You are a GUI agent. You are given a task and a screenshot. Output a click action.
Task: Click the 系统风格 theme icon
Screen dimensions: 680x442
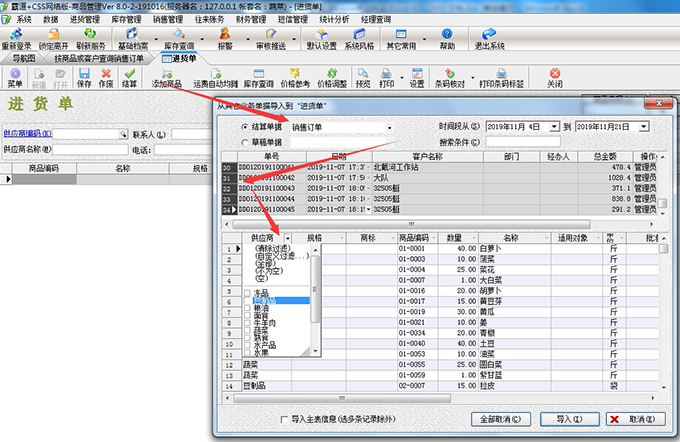359,33
